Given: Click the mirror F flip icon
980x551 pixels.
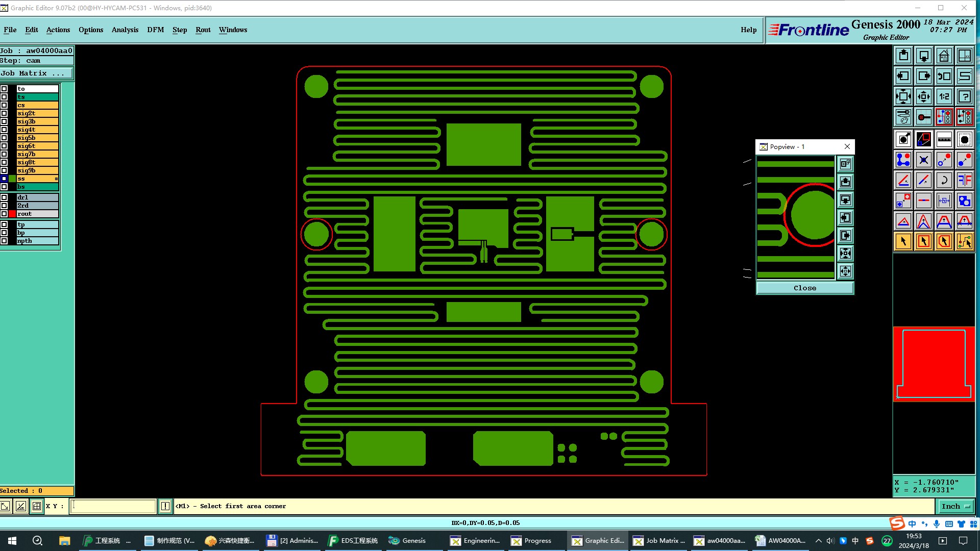Looking at the screenshot, I should coord(964,180).
